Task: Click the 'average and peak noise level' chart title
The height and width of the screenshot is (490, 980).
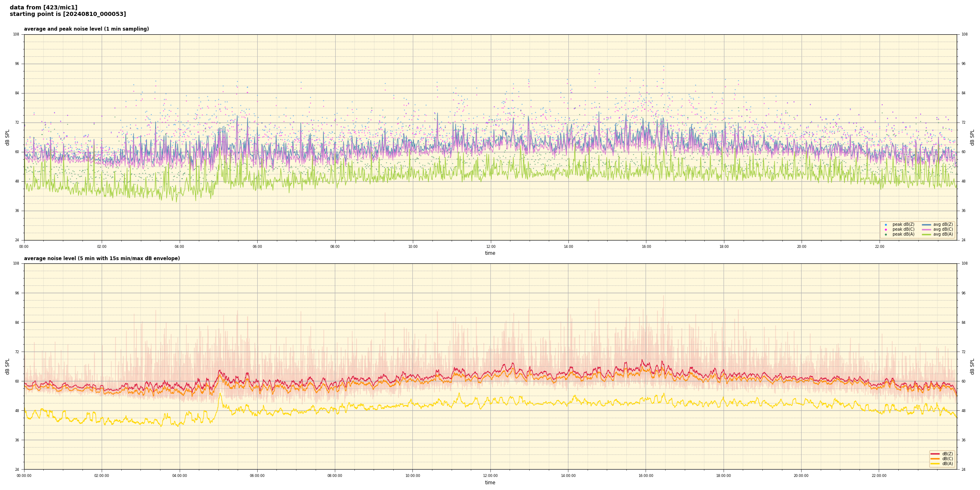Action: [86, 29]
